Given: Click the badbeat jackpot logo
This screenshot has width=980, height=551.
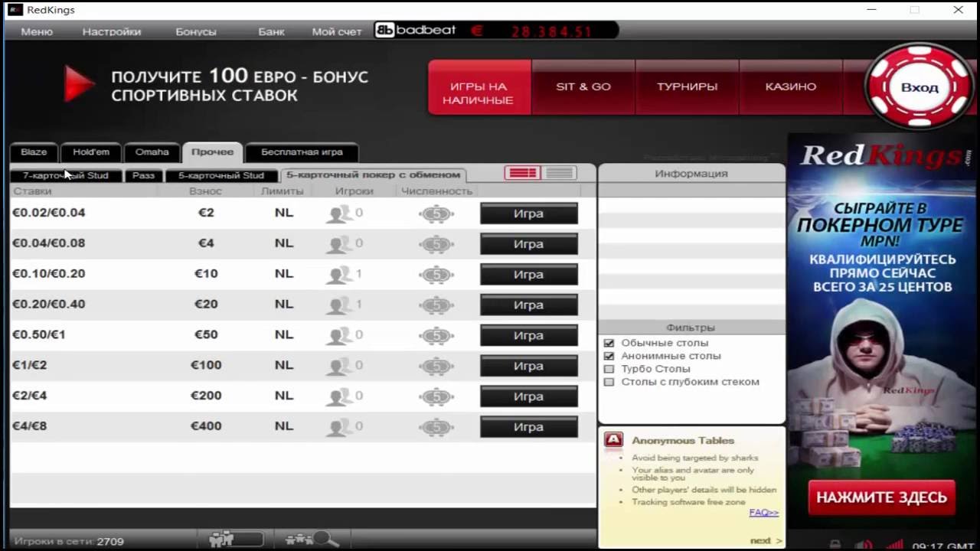Looking at the screenshot, I should coord(416,31).
